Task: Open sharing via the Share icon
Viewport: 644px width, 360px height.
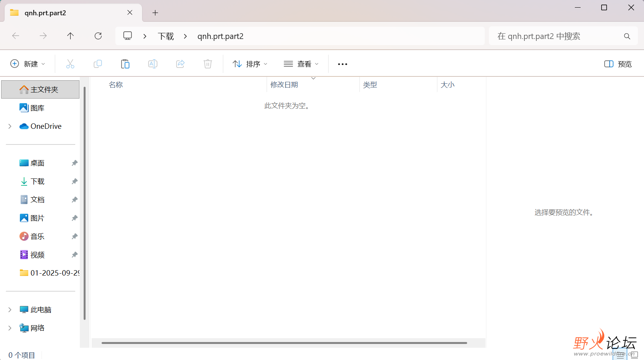Action: pyautogui.click(x=180, y=64)
